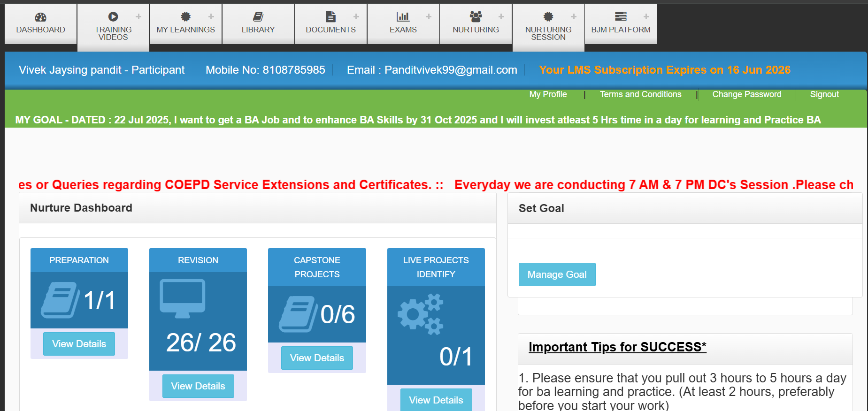Viewport: 868px width, 411px height.
Task: Click the Documents file icon
Action: 330,17
